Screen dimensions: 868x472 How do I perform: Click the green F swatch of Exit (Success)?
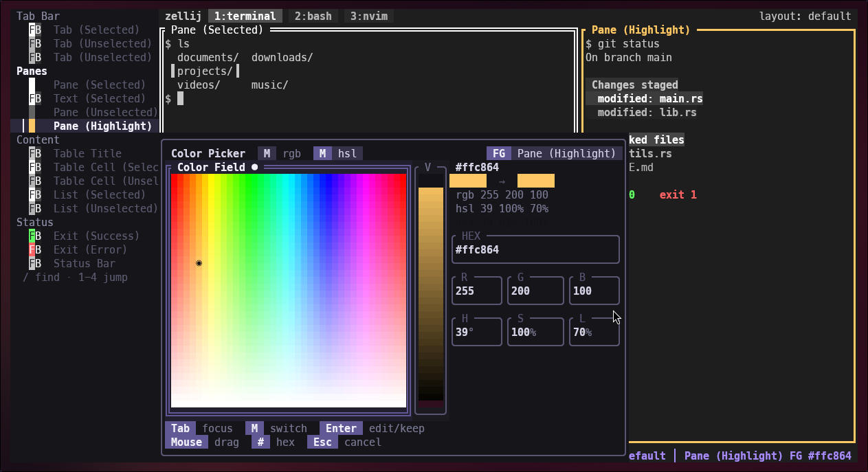pyautogui.click(x=32, y=236)
